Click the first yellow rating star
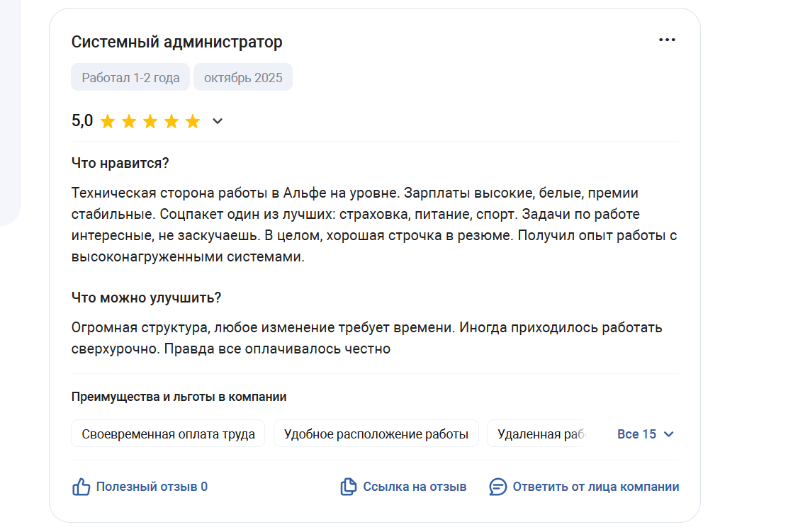 [x=108, y=121]
